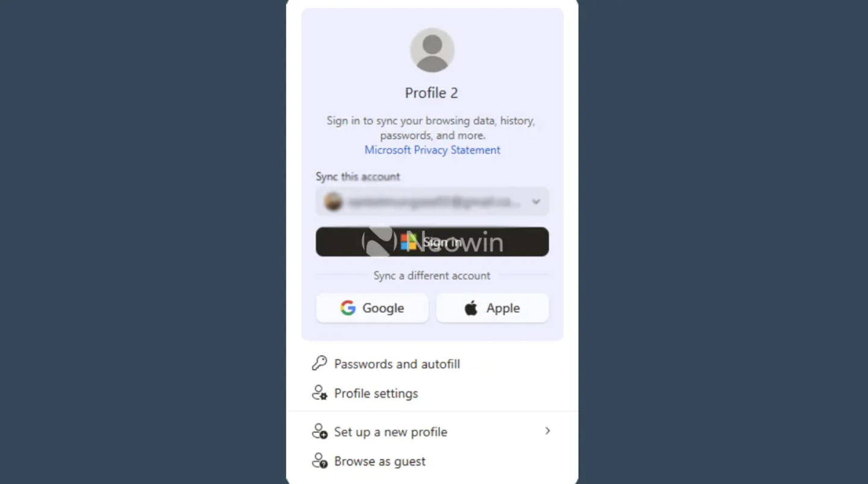868x484 pixels.
Task: Click the Google logo icon
Action: point(348,308)
